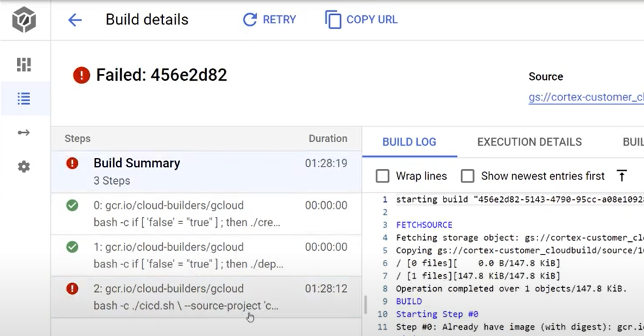
Task: Click the 01:28:12 duration of step 2
Action: pyautogui.click(x=326, y=289)
